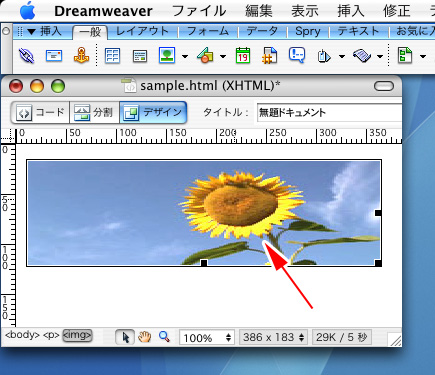This screenshot has width=435, height=375.
Task: Select the <img> tag in tag selector
Action: point(77,335)
